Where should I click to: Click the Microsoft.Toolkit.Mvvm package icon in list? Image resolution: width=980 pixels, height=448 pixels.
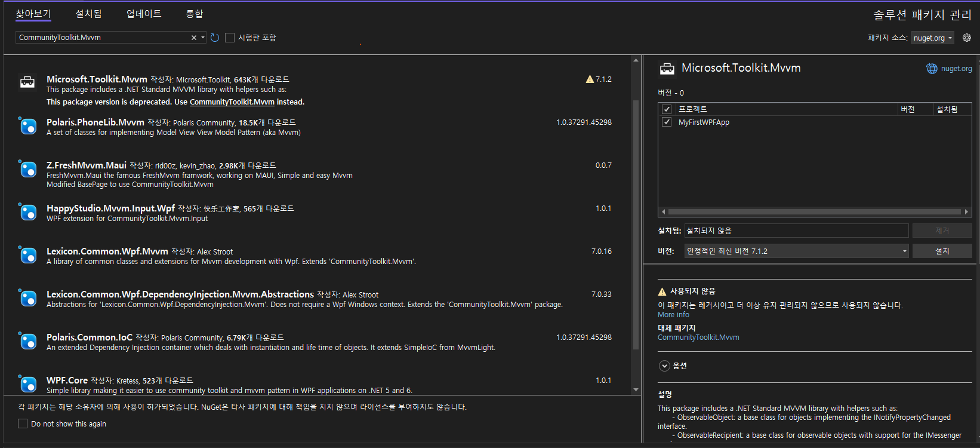(27, 82)
